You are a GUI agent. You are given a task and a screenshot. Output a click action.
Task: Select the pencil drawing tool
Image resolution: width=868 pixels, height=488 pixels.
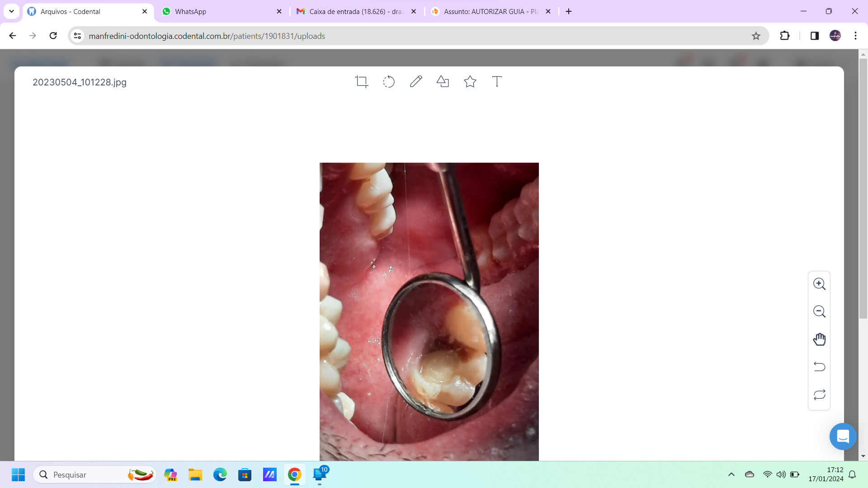[x=416, y=81]
